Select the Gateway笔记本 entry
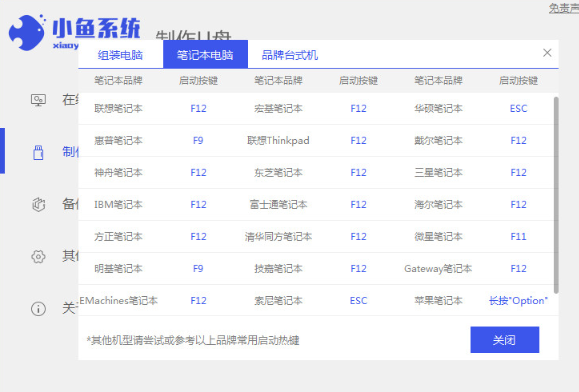 pyautogui.click(x=438, y=269)
